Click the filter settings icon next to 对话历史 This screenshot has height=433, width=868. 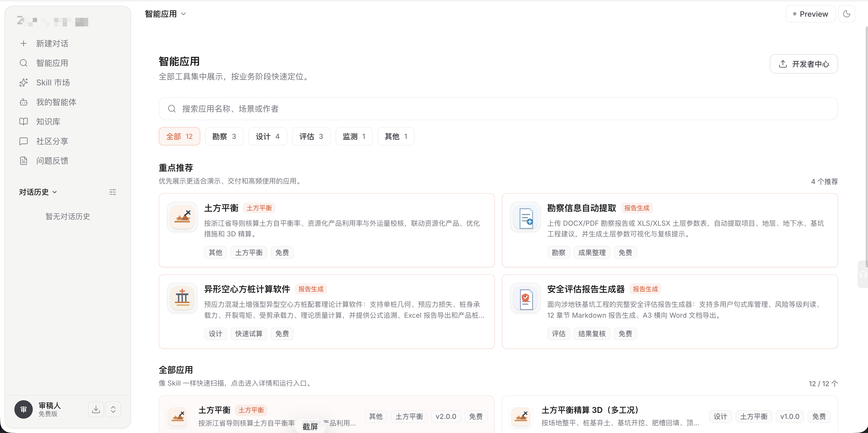click(x=113, y=192)
